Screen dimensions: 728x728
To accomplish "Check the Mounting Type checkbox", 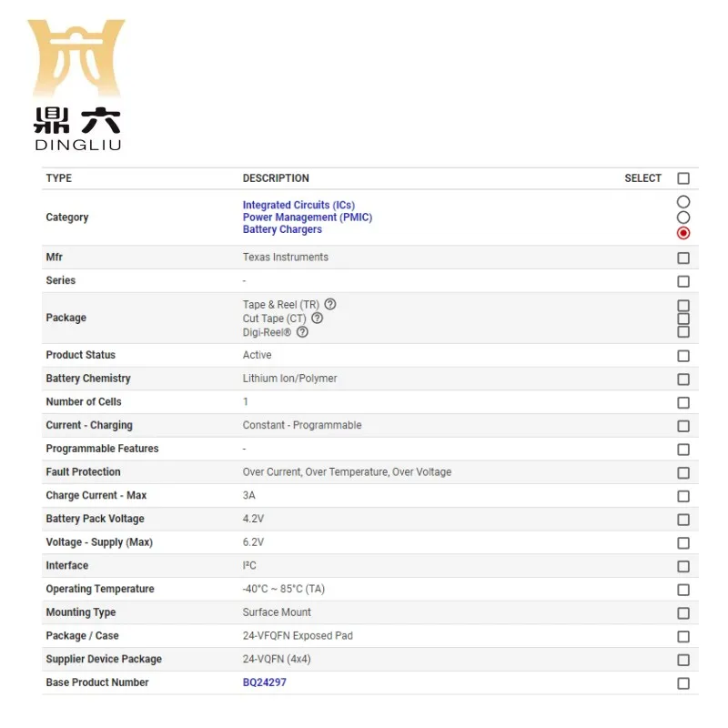I will coord(683,613).
